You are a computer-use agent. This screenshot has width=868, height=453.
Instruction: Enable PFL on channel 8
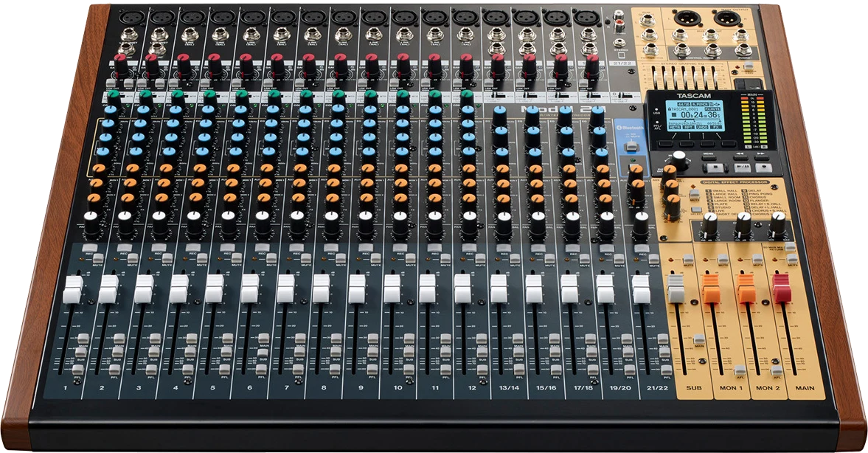(x=335, y=370)
